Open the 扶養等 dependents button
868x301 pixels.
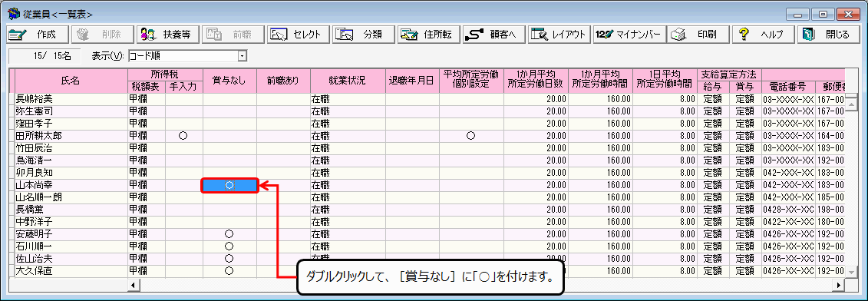click(168, 35)
